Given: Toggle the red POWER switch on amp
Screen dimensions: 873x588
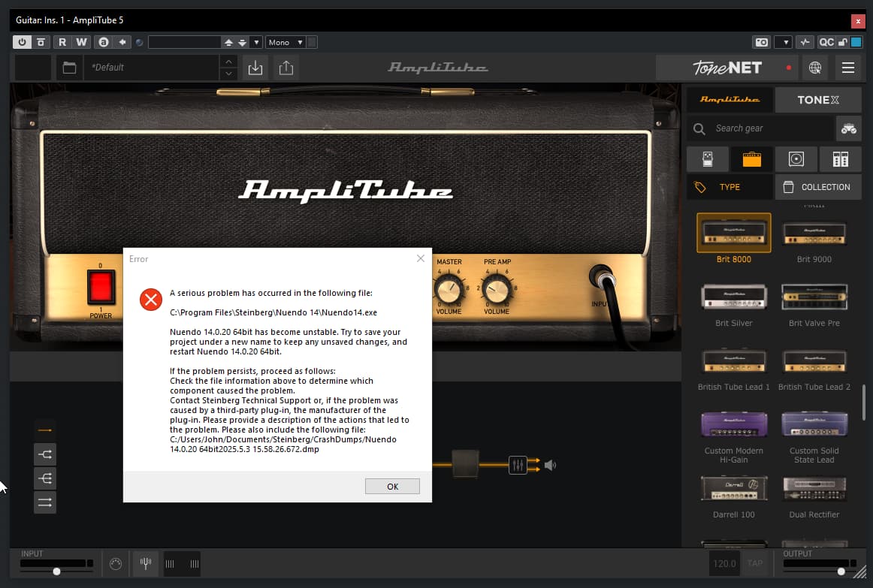Looking at the screenshot, I should 101,287.
